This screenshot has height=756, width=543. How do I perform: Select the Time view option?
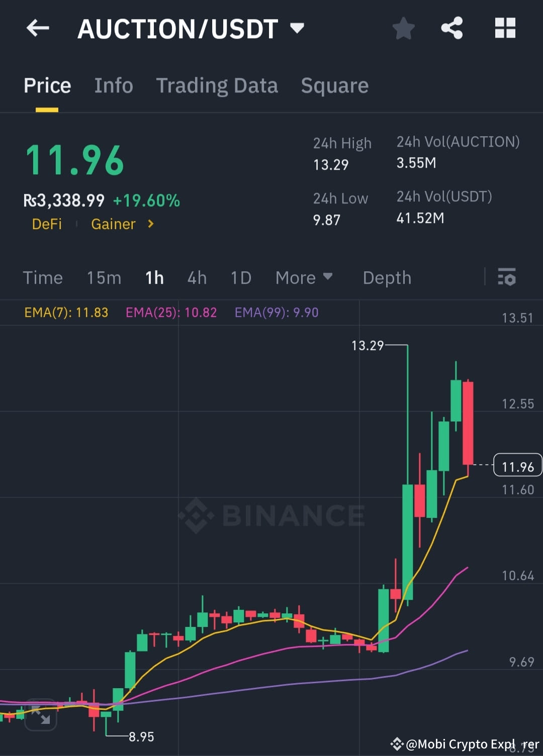pyautogui.click(x=43, y=278)
